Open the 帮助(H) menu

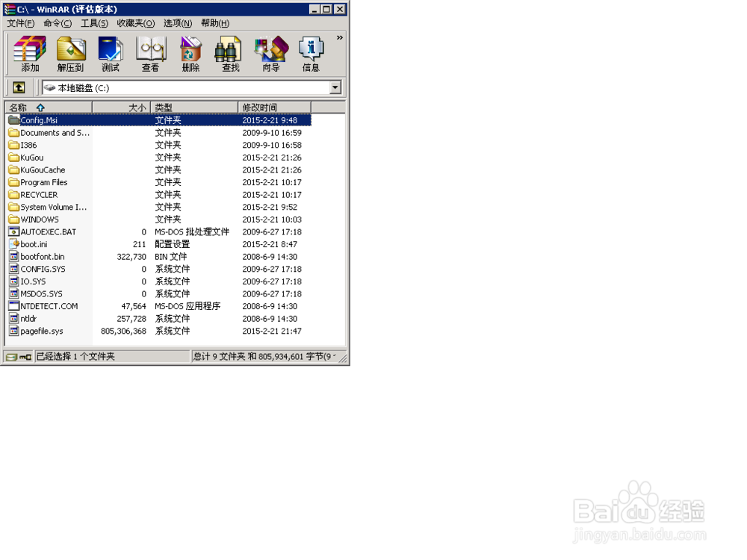coord(215,23)
